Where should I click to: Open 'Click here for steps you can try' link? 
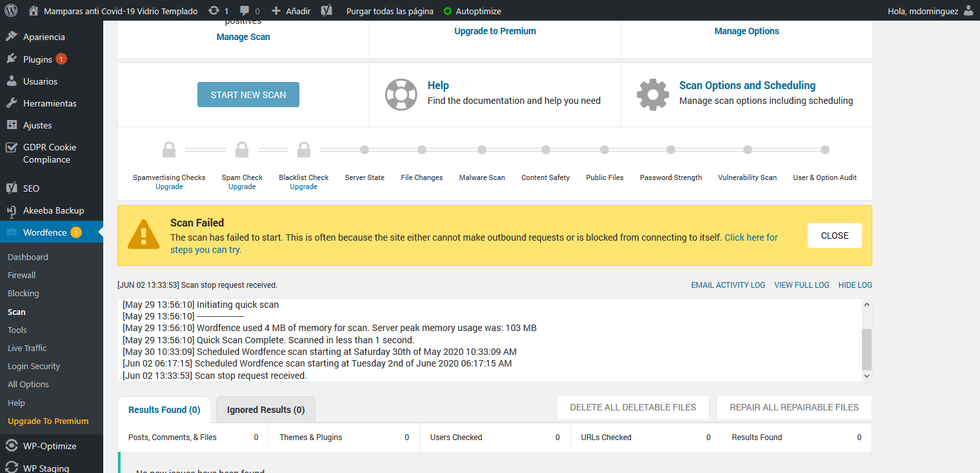[751, 237]
